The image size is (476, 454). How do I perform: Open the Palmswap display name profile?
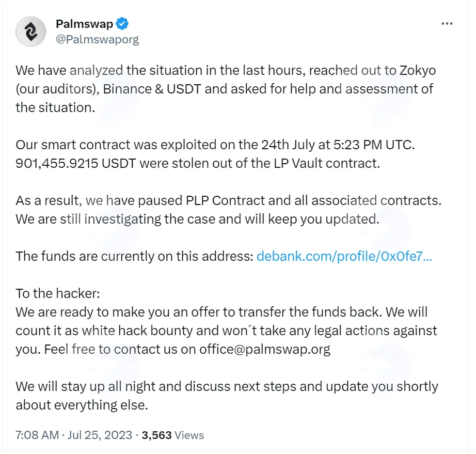[84, 24]
